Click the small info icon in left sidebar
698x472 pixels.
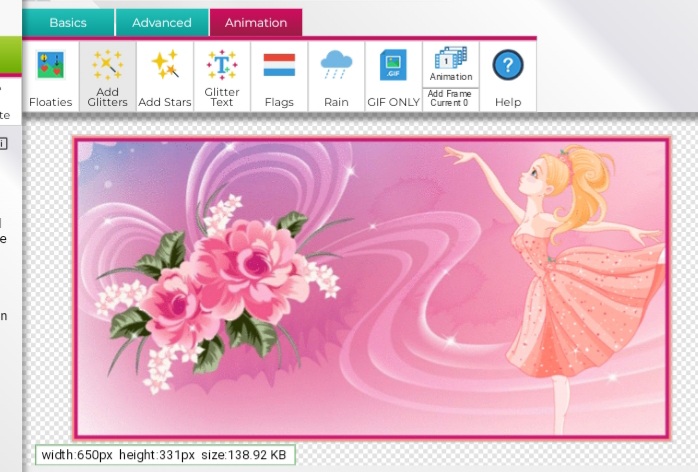pos(3,144)
